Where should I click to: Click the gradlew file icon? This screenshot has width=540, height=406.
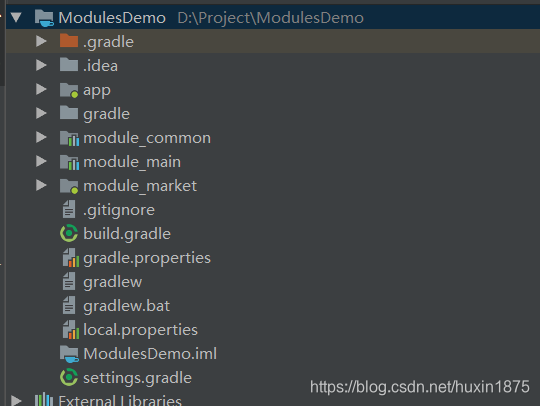tap(69, 281)
